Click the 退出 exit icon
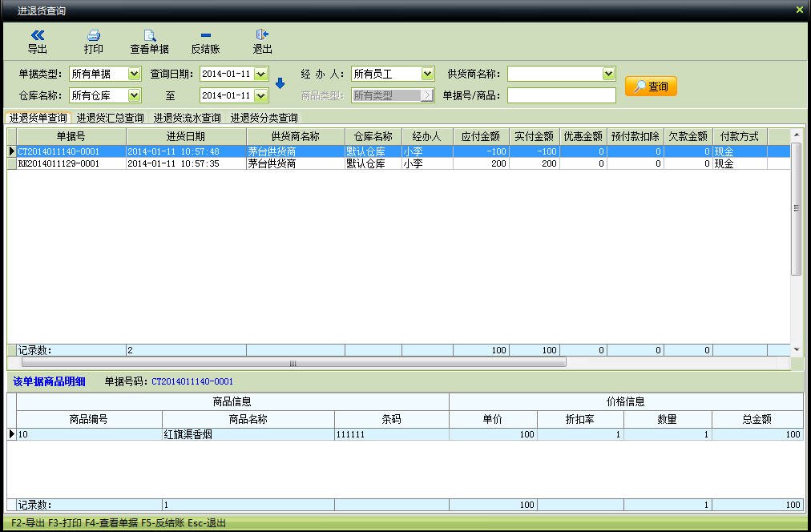Image resolution: width=811 pixels, height=532 pixels. click(x=262, y=35)
